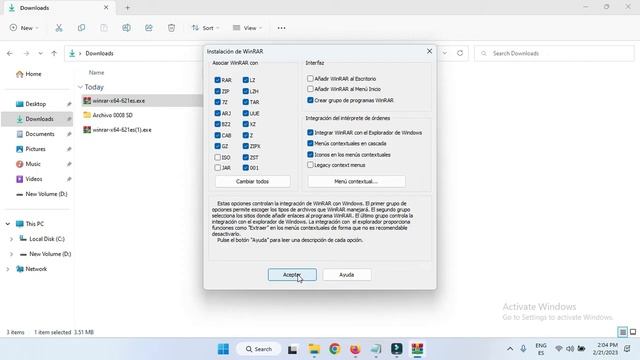
Task: Enable the Legacy context menus checkbox
Action: [x=310, y=165]
